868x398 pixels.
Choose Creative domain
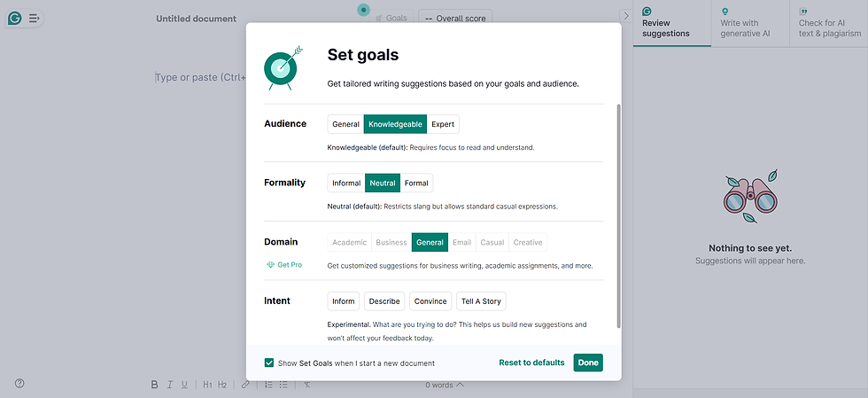tap(528, 242)
